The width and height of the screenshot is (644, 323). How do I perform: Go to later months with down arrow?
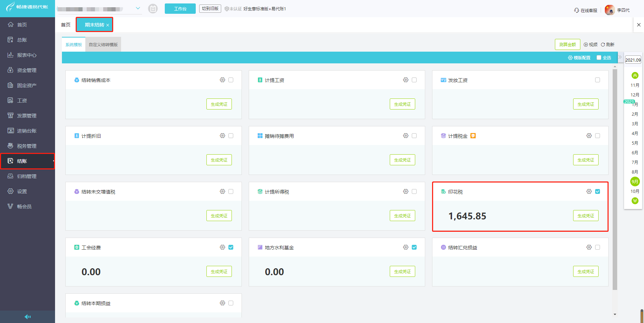click(x=635, y=201)
